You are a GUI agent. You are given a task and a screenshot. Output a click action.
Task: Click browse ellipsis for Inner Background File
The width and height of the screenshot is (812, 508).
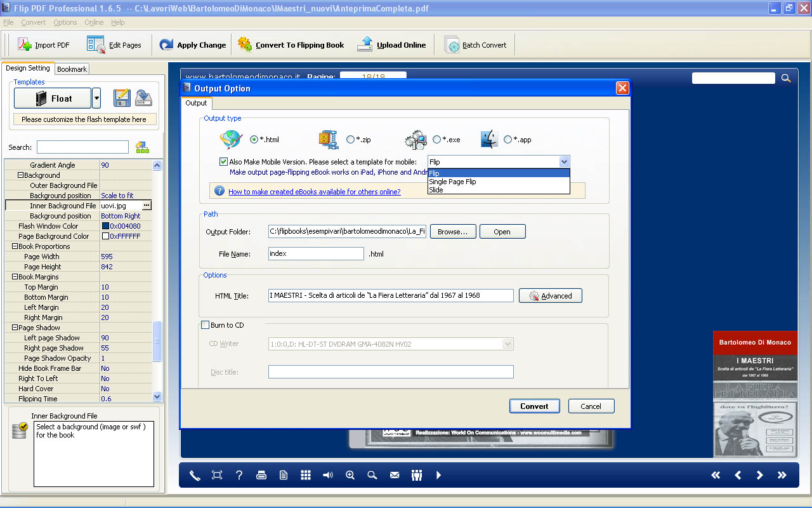[147, 206]
